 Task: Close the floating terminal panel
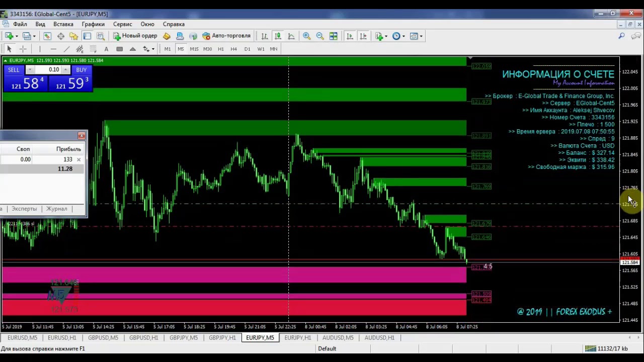pos(82,136)
